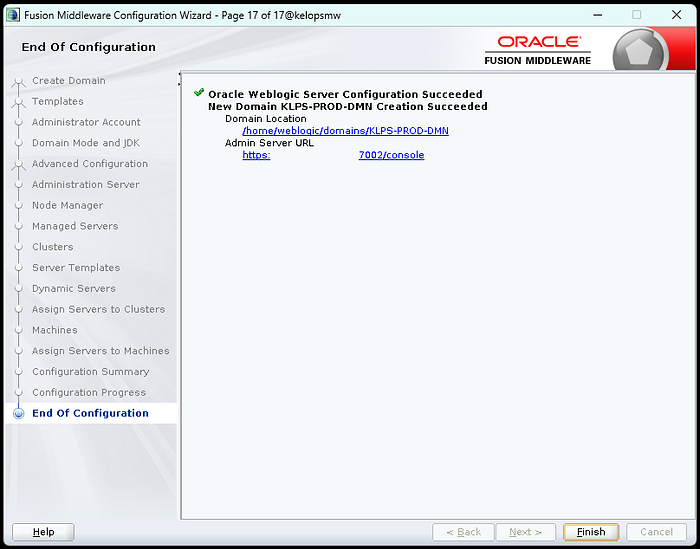Viewport: 700px width, 549px height.
Task: Click 'Oracle Weblogic Server Configuration Succeeded' text
Action: 345,95
